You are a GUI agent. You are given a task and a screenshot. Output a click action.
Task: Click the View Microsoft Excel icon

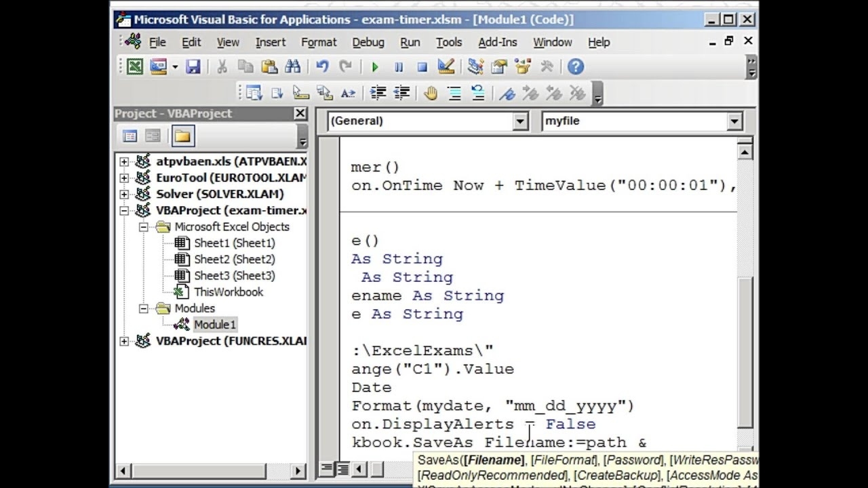135,66
